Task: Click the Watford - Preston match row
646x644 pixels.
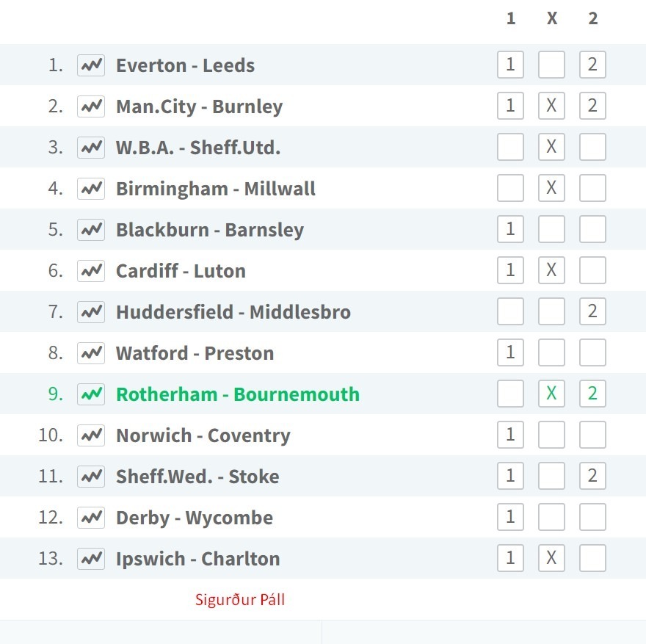Action: pos(323,352)
